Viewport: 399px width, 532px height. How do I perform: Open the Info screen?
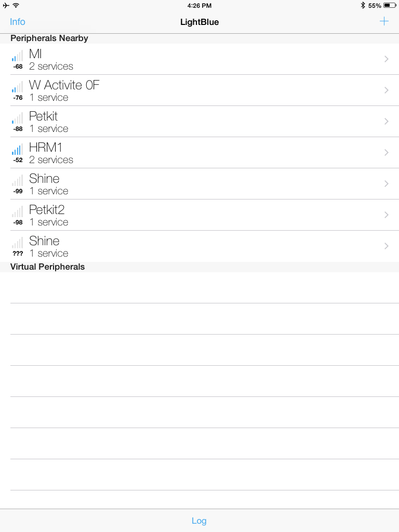tap(18, 22)
